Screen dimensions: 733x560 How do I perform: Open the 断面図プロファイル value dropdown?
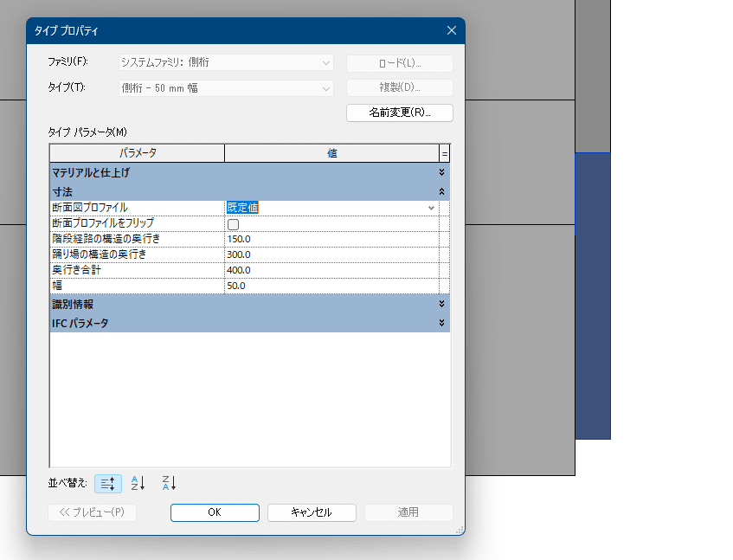(x=431, y=208)
